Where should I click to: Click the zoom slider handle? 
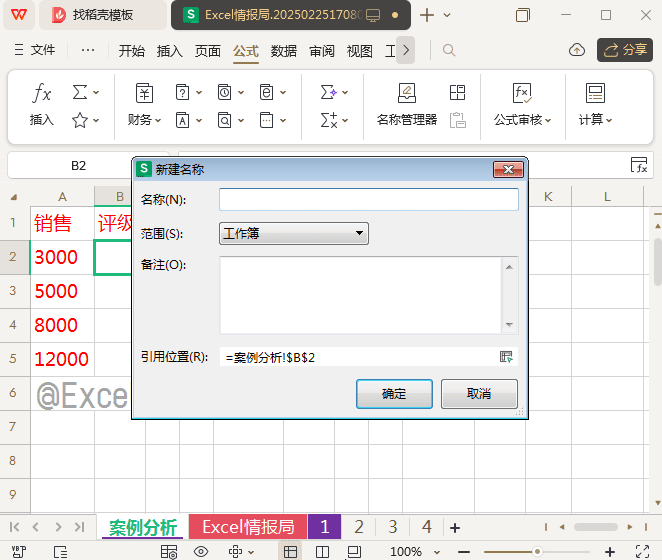point(537,552)
